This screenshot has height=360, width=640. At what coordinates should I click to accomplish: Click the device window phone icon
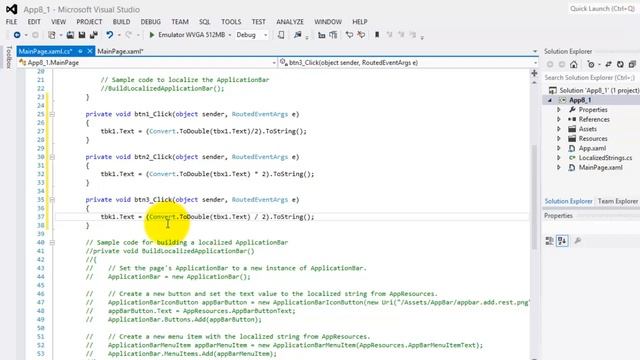pyautogui.click(x=281, y=35)
